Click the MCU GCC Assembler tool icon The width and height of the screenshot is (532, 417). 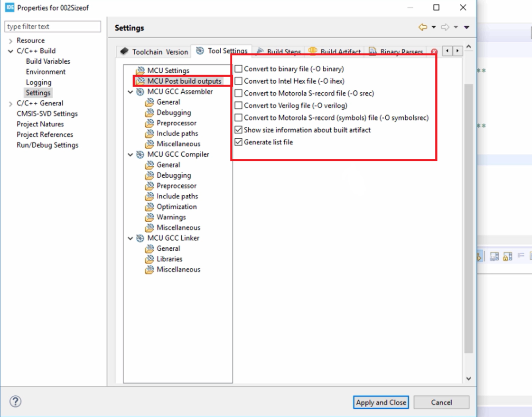(140, 92)
